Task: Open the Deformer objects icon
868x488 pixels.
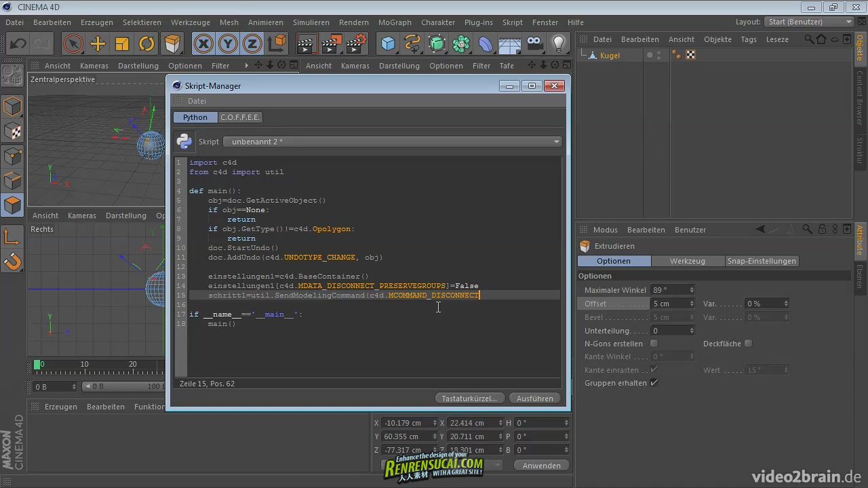Action: click(x=486, y=44)
